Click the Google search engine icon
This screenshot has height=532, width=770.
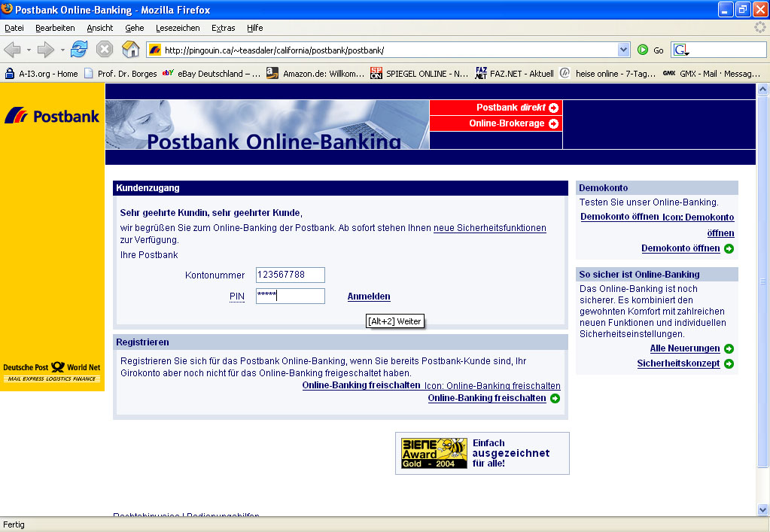(681, 50)
